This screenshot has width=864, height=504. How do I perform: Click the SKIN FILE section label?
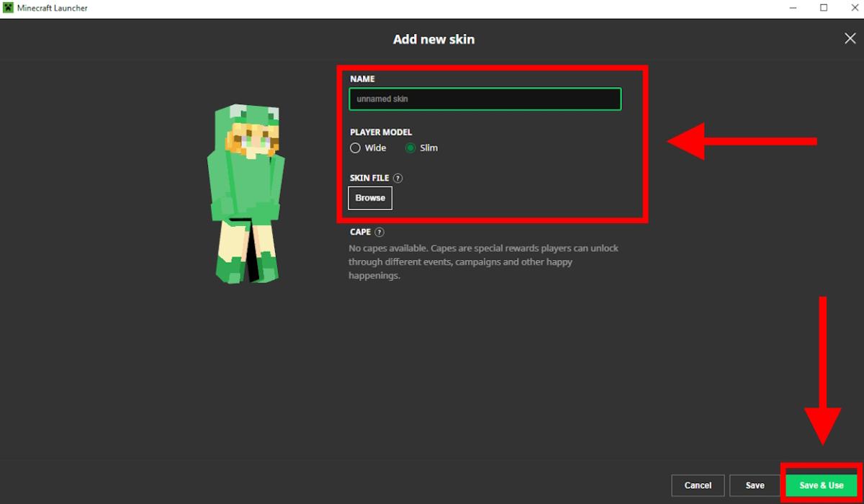369,178
